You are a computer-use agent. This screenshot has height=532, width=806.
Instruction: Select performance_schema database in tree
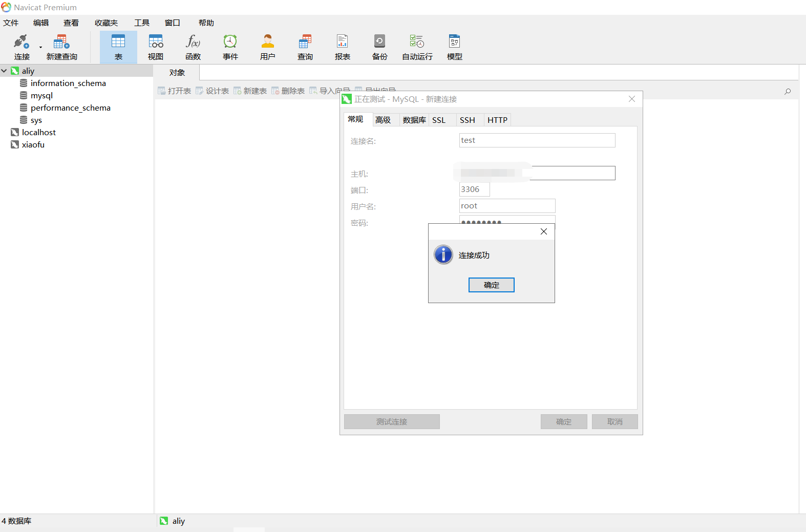point(71,108)
